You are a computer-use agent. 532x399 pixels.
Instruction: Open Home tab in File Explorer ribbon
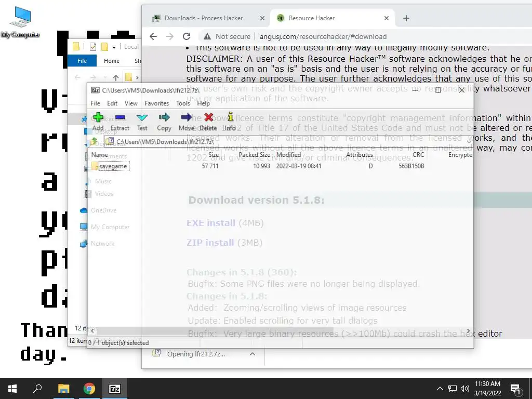coord(112,61)
